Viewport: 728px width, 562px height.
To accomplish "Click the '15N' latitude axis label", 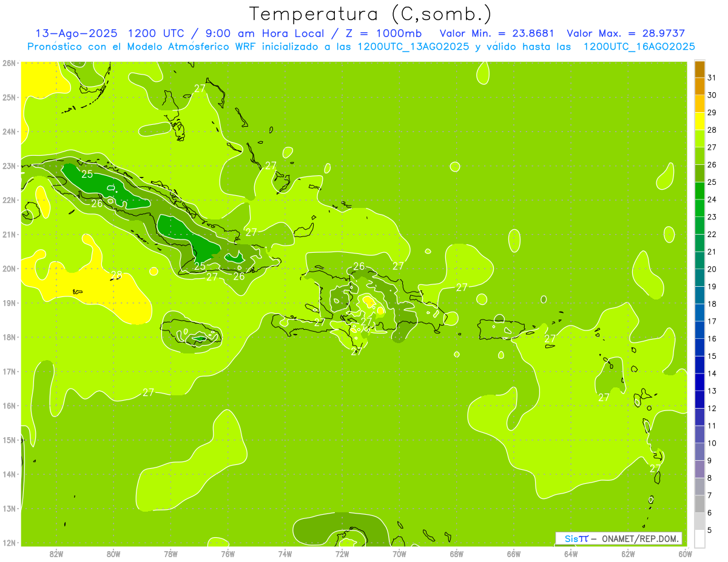I will pyautogui.click(x=8, y=440).
